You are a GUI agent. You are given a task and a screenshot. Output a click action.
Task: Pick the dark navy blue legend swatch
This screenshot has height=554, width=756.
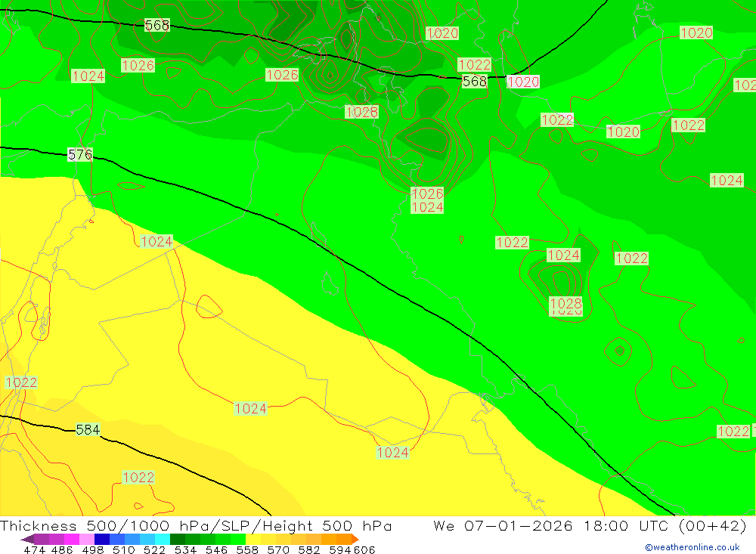click(x=102, y=539)
